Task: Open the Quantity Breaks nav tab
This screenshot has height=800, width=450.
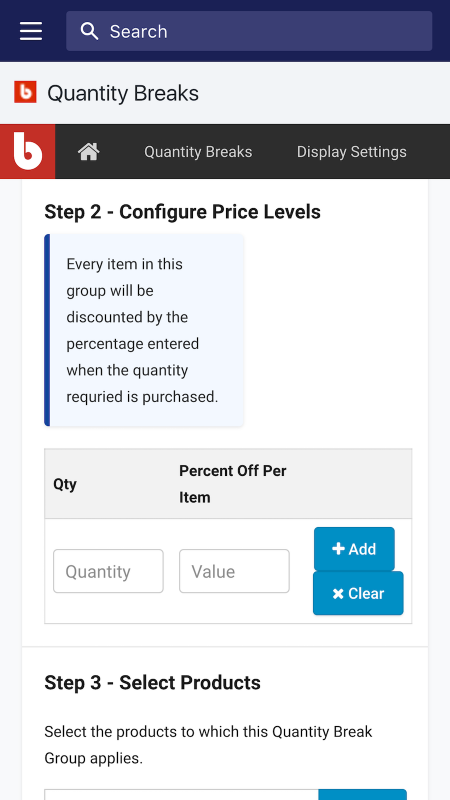Action: (x=198, y=152)
